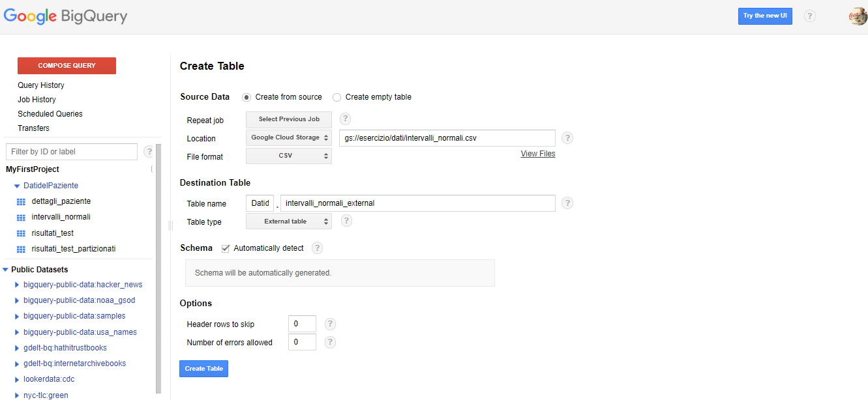Expand bigquery-public-data:usa_names dataset

[x=17, y=332]
